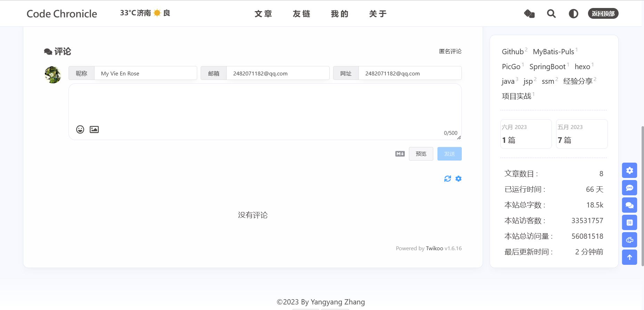Image resolution: width=644 pixels, height=310 pixels.
Task: Click the Markdown support icon
Action: point(400,154)
